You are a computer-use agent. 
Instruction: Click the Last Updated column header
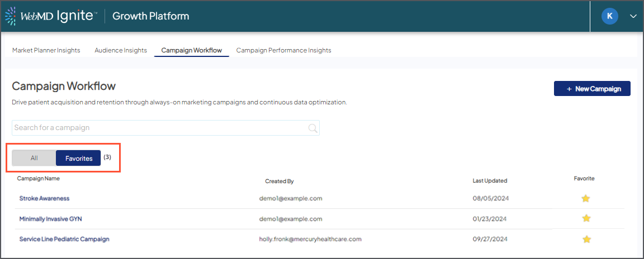tap(490, 181)
